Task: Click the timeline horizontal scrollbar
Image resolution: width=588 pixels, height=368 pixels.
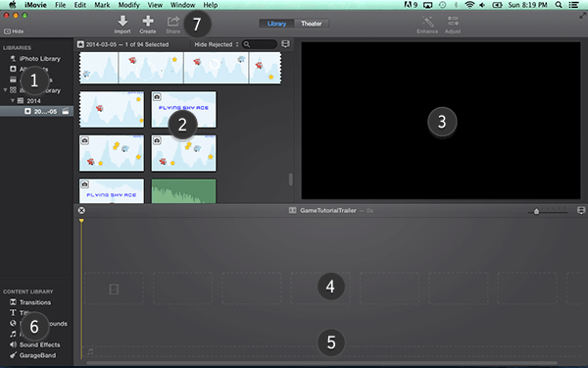Action: 321,363
